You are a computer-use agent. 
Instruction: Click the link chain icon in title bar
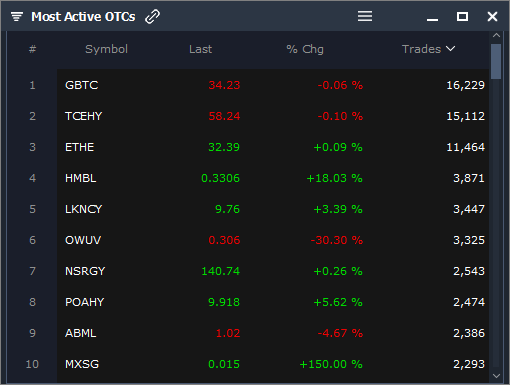[152, 16]
